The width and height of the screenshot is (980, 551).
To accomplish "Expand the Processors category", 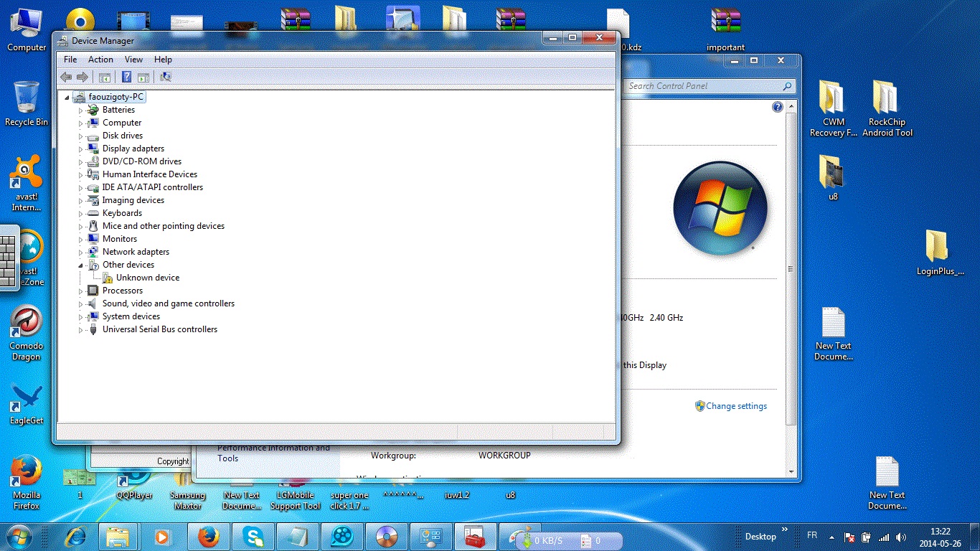I will click(x=81, y=291).
